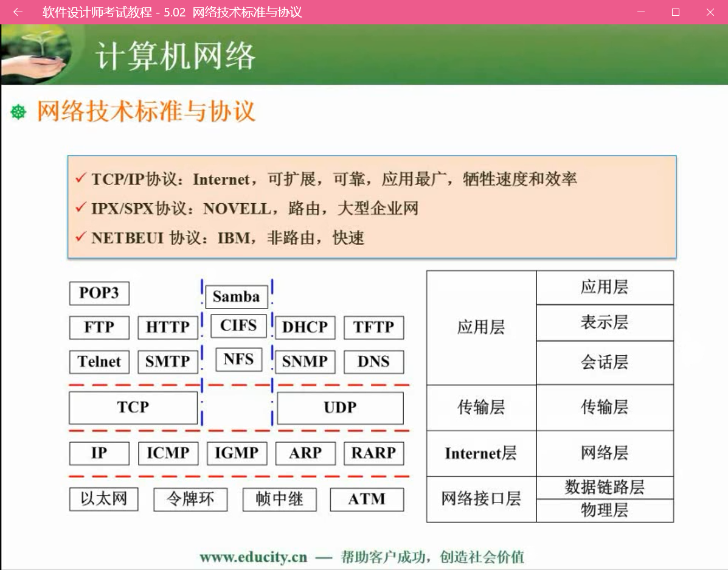Click the Internet层 table cell
This screenshot has width=728, height=570.
[x=481, y=454]
